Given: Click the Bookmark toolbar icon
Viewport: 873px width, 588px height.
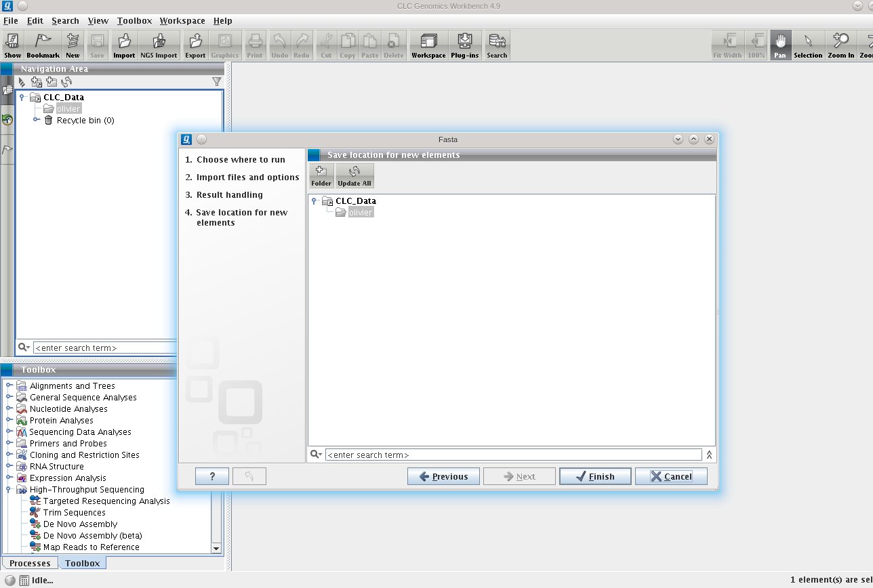Looking at the screenshot, I should (x=43, y=45).
